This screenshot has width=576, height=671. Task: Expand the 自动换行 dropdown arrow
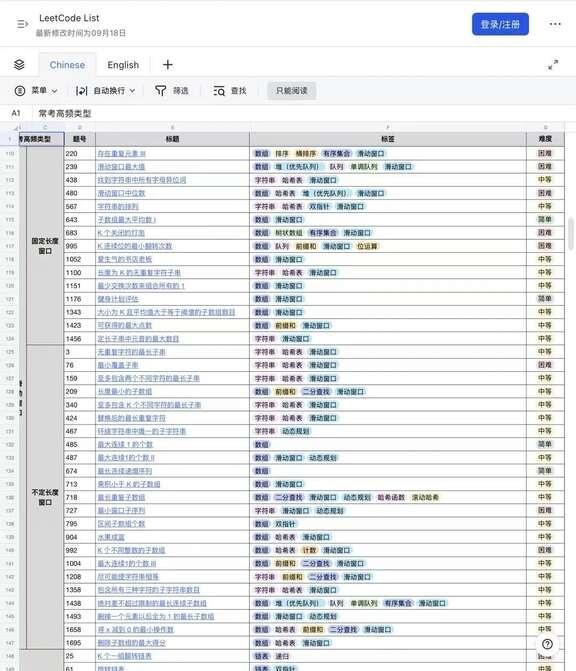[132, 91]
